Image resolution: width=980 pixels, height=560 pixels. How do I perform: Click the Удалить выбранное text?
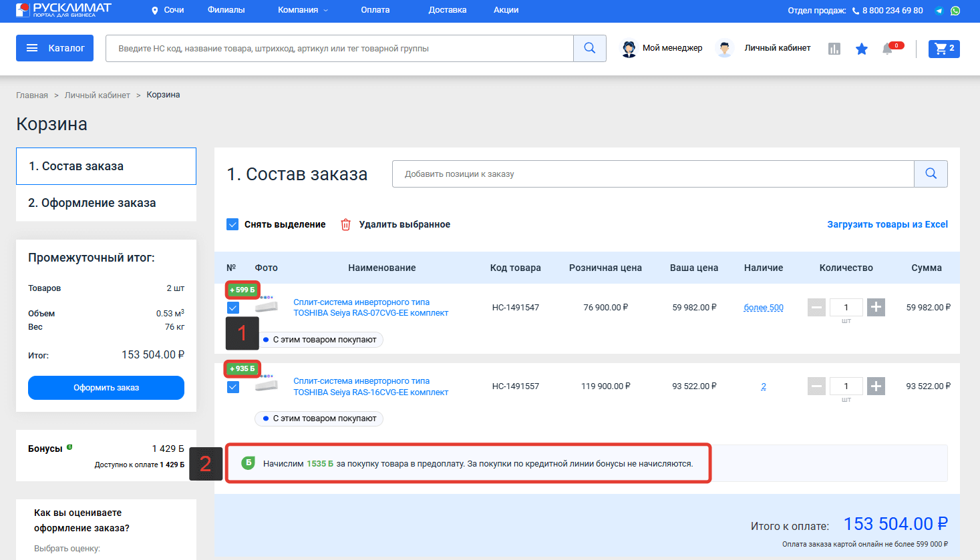pos(405,224)
